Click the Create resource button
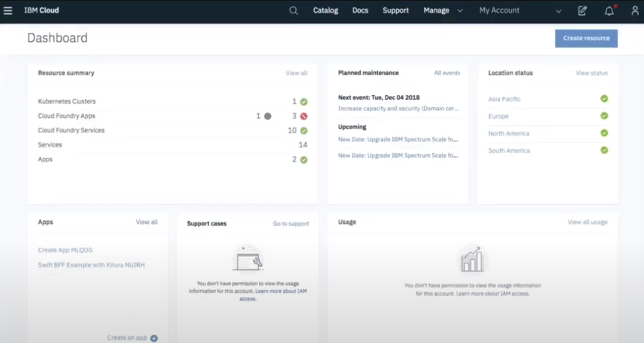Screen dimensions: 644x343 [586, 38]
